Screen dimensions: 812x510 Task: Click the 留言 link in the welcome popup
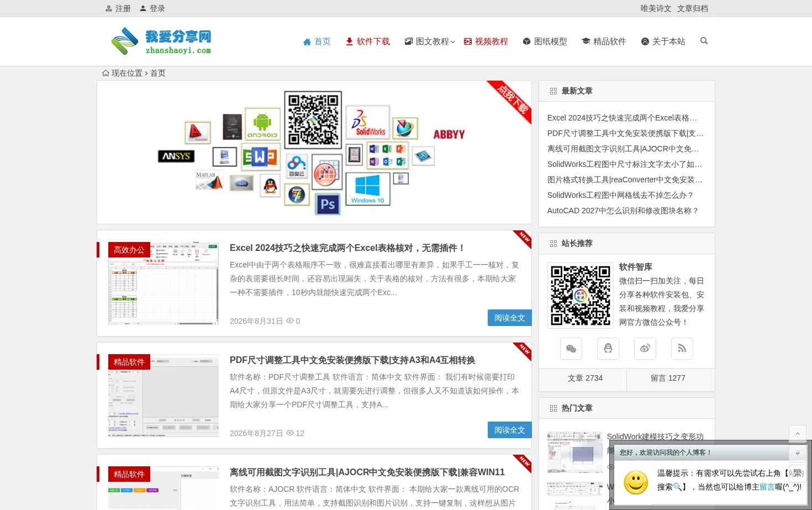click(767, 487)
